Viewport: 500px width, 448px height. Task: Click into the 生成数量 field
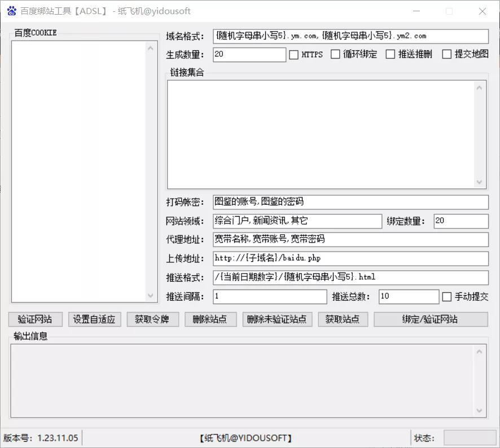tap(249, 55)
